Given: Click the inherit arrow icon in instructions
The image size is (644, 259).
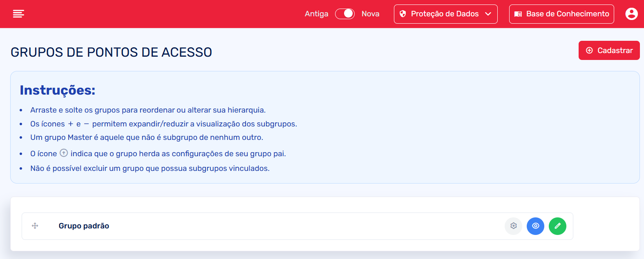Looking at the screenshot, I should coord(64,153).
